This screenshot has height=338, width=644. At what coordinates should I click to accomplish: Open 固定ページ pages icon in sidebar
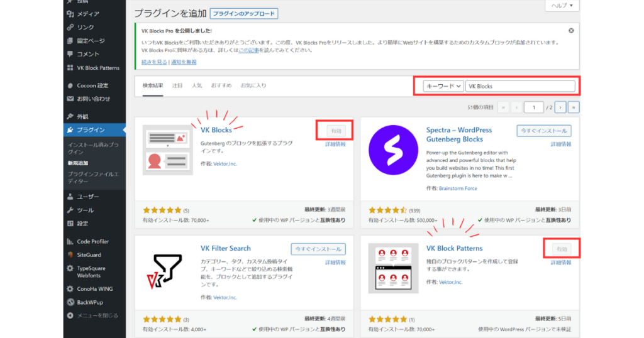click(x=70, y=41)
